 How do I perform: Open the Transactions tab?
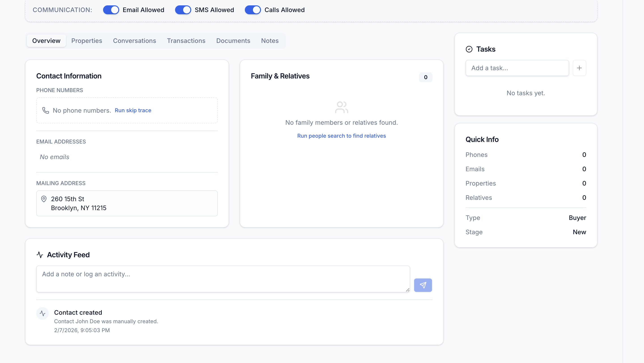point(186,40)
